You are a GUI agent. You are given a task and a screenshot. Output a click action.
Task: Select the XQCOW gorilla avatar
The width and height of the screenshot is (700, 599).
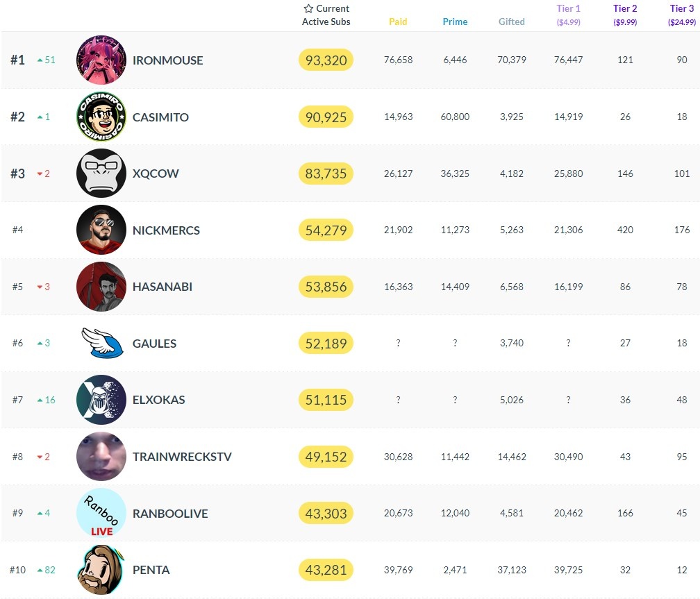click(101, 174)
